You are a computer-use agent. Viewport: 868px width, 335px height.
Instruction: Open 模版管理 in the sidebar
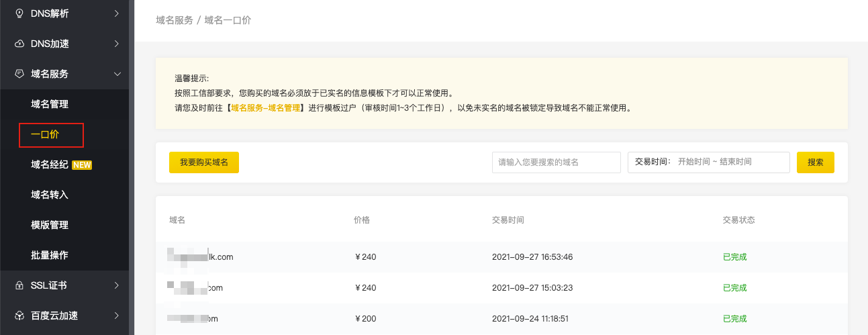(x=50, y=225)
